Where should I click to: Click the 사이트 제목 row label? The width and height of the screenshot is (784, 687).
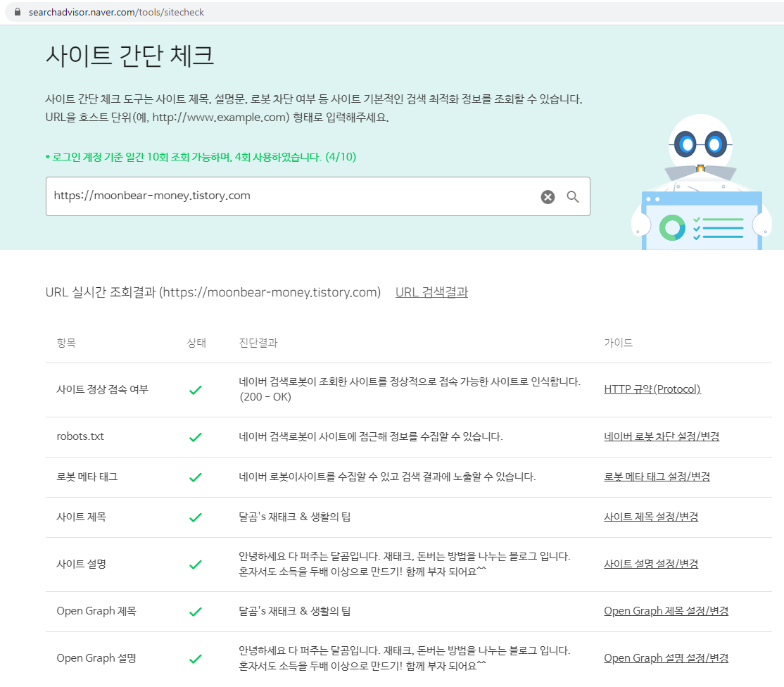81,517
